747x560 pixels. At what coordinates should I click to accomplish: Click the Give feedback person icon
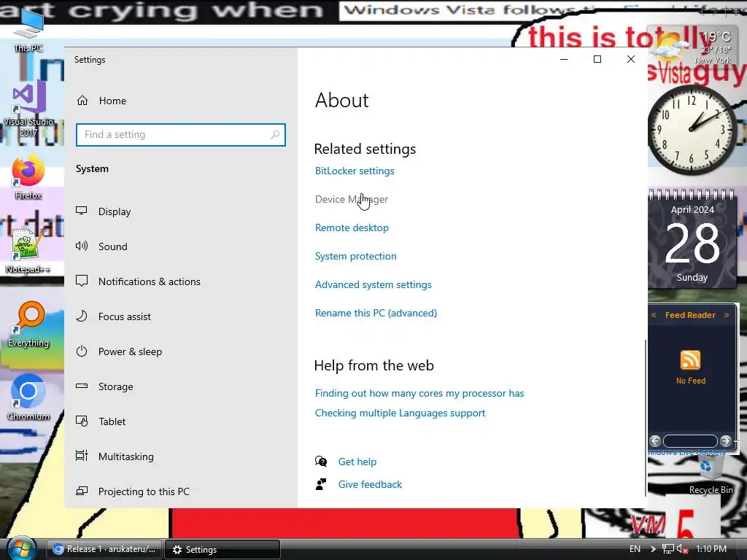[321, 484]
